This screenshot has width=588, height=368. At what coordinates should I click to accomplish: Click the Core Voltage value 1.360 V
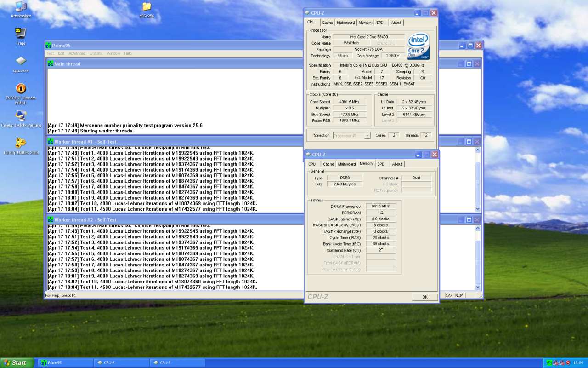[393, 56]
